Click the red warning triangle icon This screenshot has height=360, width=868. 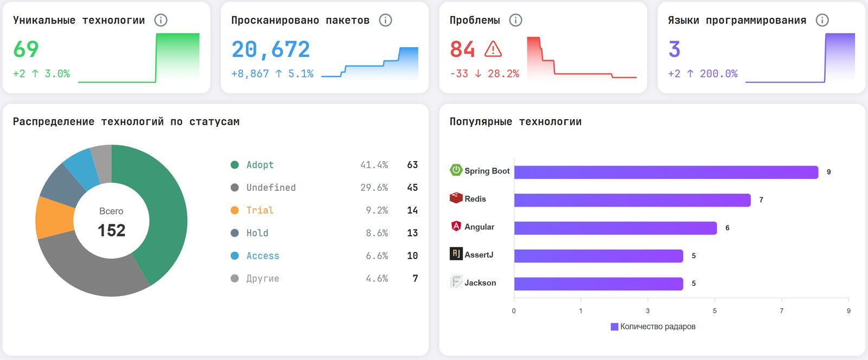coord(493,49)
